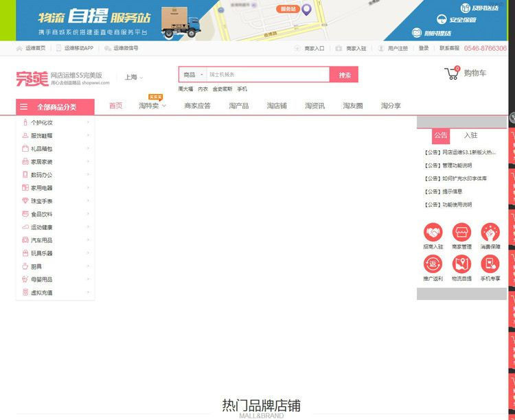Image resolution: width=515 pixels, height=420 pixels.
Task: Open the 淘友圈 nav item
Action: point(353,106)
